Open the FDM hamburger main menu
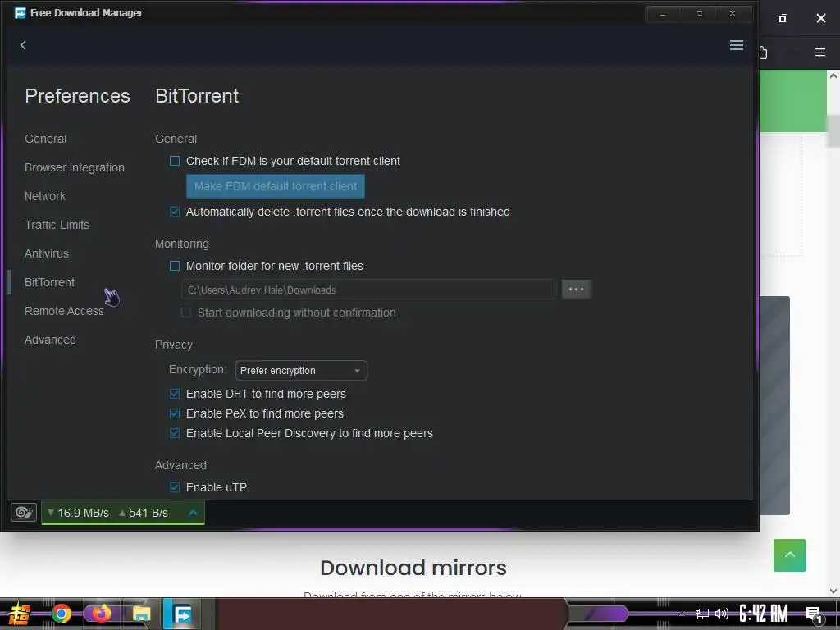 736,46
